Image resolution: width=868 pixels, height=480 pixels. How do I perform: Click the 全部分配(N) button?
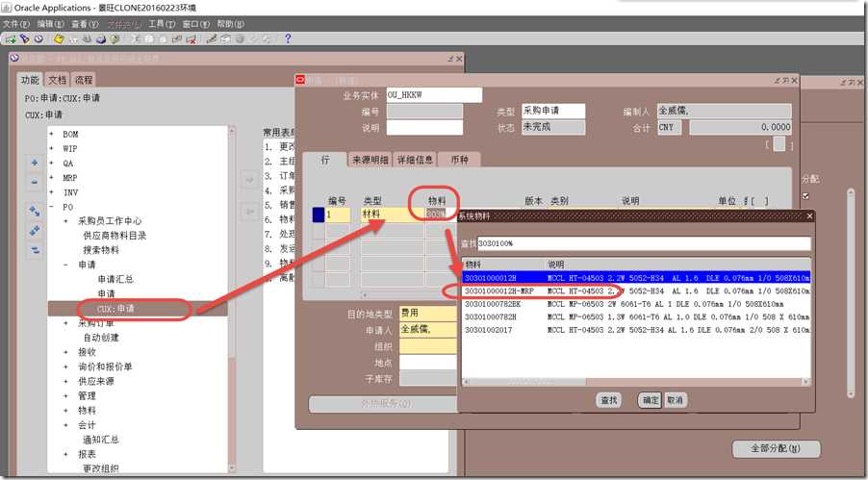777,448
